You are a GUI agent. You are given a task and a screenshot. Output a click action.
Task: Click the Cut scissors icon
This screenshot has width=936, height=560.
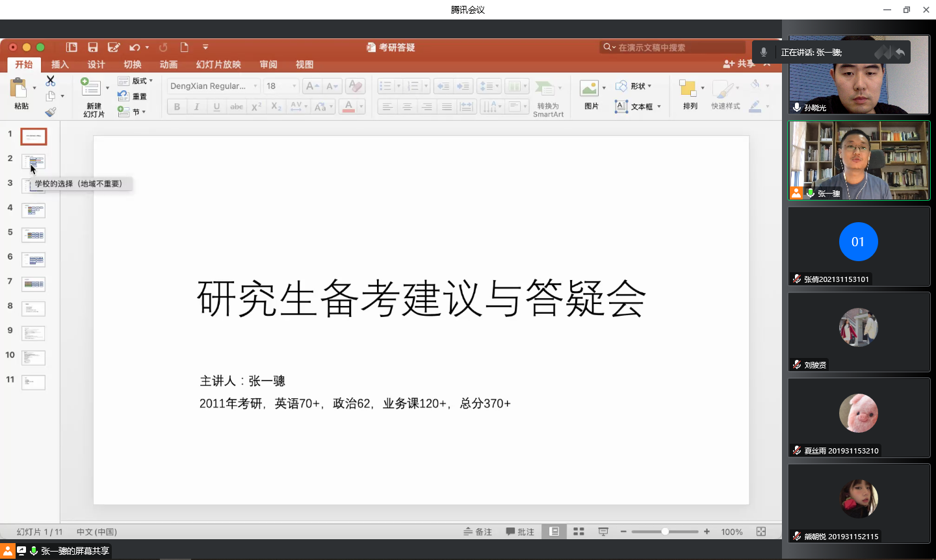coord(51,81)
